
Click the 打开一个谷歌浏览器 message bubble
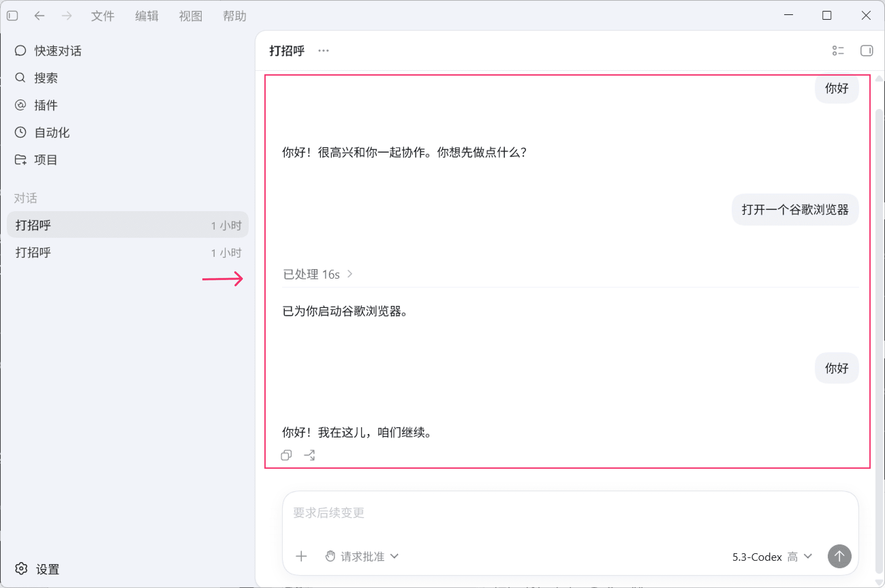pyautogui.click(x=795, y=210)
